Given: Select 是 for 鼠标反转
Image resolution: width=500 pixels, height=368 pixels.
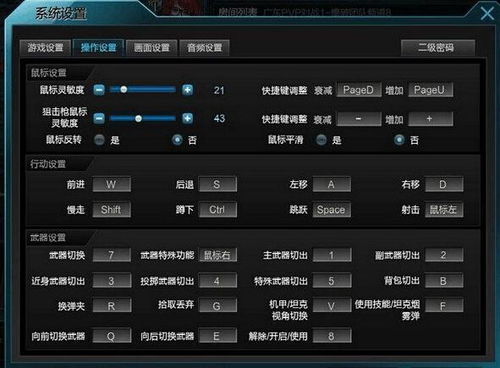Looking at the screenshot, I should point(99,140).
